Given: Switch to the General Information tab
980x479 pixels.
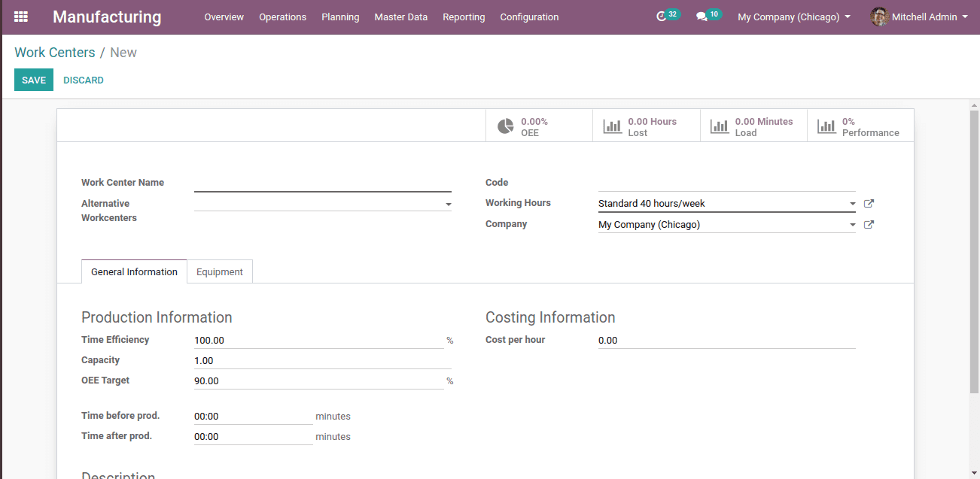Looking at the screenshot, I should [134, 271].
